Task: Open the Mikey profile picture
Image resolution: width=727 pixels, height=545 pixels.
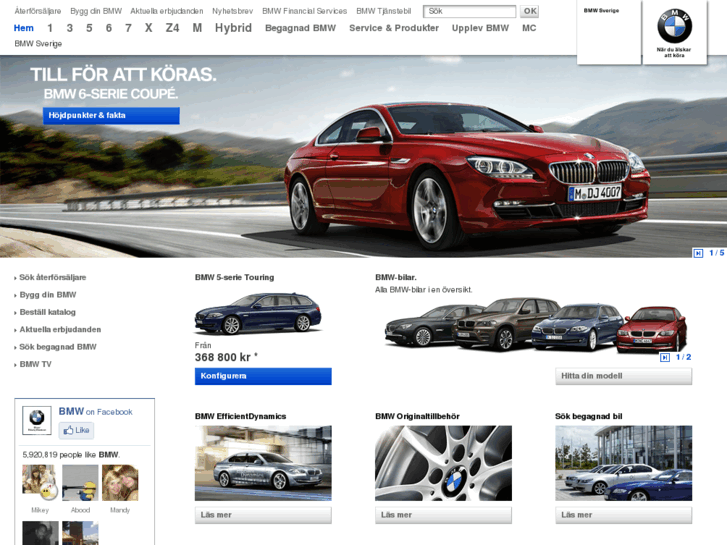Action: tap(40, 483)
